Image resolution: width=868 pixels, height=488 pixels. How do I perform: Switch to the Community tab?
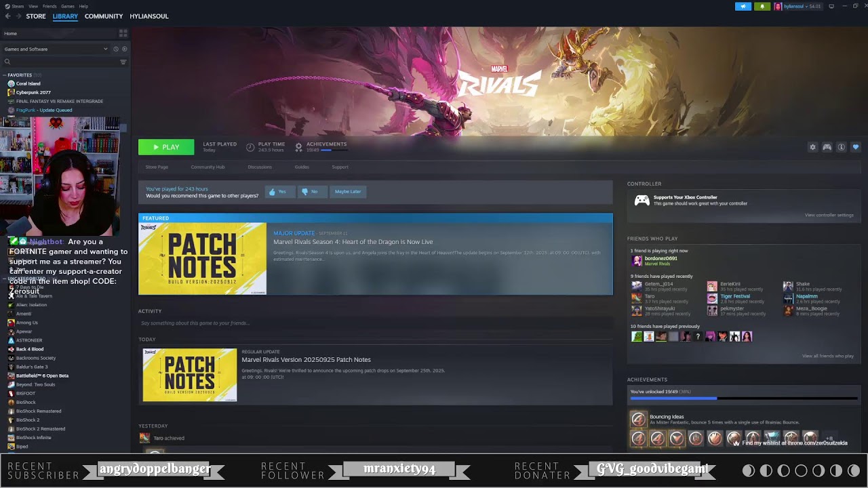pyautogui.click(x=104, y=16)
